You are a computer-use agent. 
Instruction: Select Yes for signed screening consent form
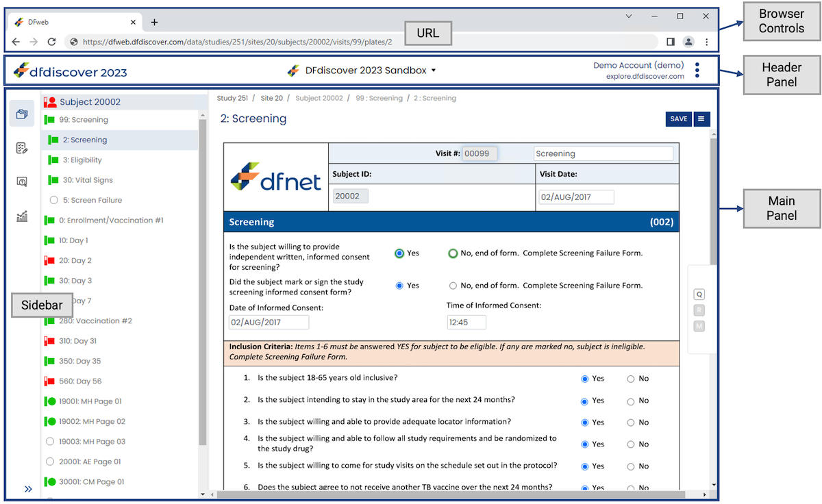tap(399, 286)
